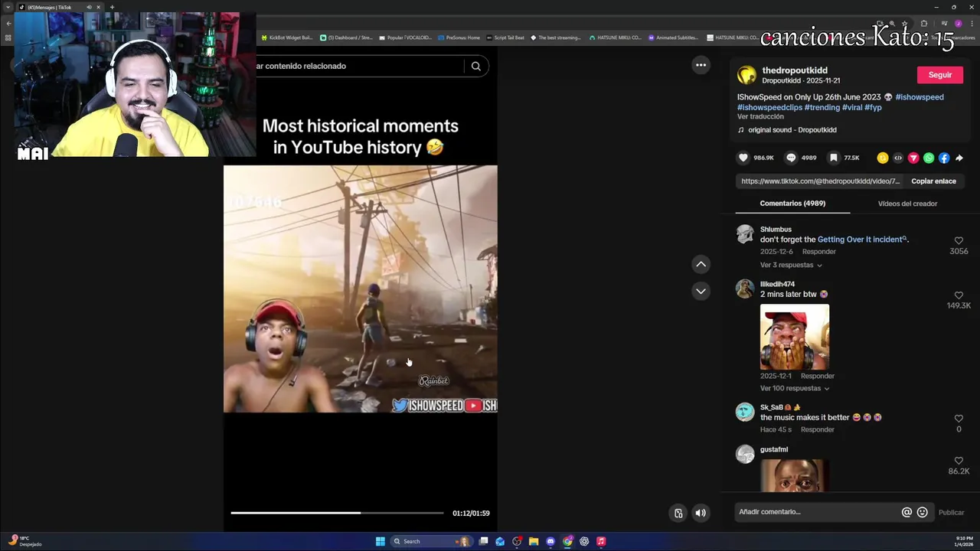The image size is (980, 551).
Task: Open Apple Music from taskbar
Action: click(601, 541)
